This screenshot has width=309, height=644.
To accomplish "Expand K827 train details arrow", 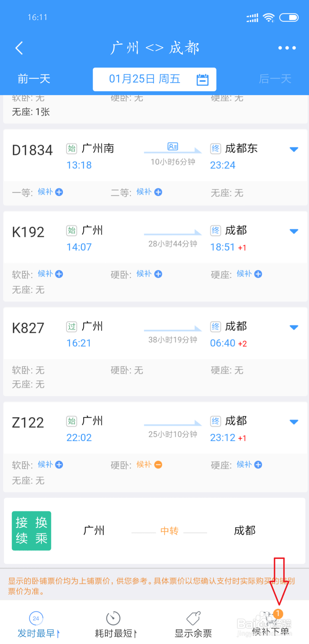I will (294, 327).
